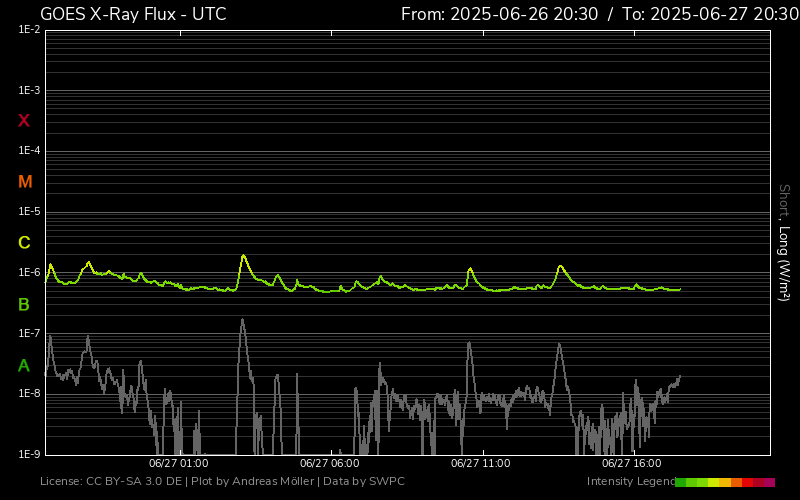Click the 06/27 01:00 time axis label
Image resolution: width=800 pixels, height=500 pixels.
click(x=179, y=463)
